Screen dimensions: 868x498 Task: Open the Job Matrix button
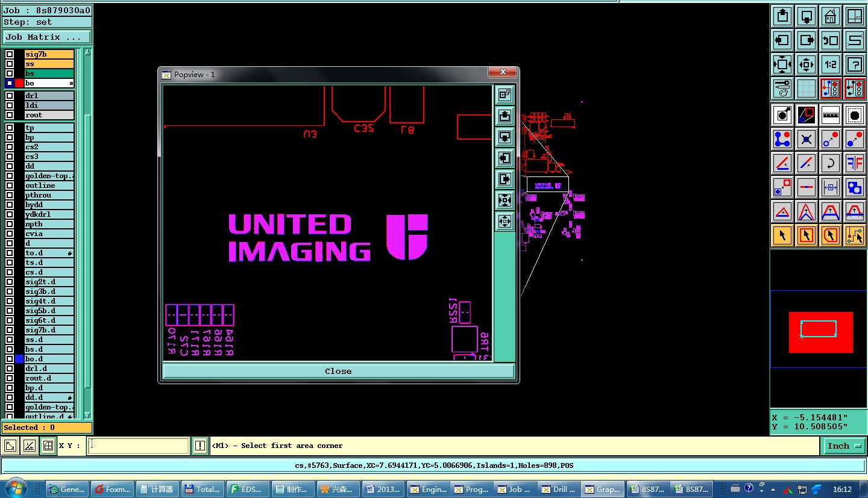[x=46, y=37]
